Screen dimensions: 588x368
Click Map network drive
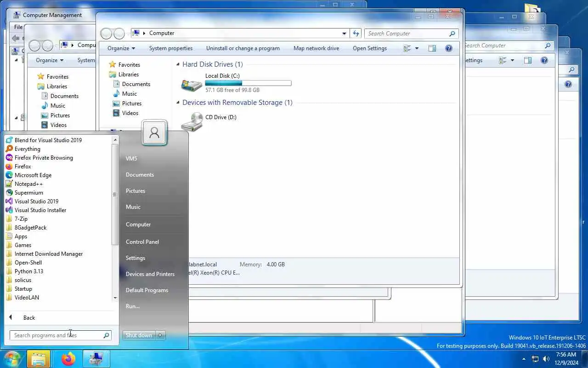316,48
